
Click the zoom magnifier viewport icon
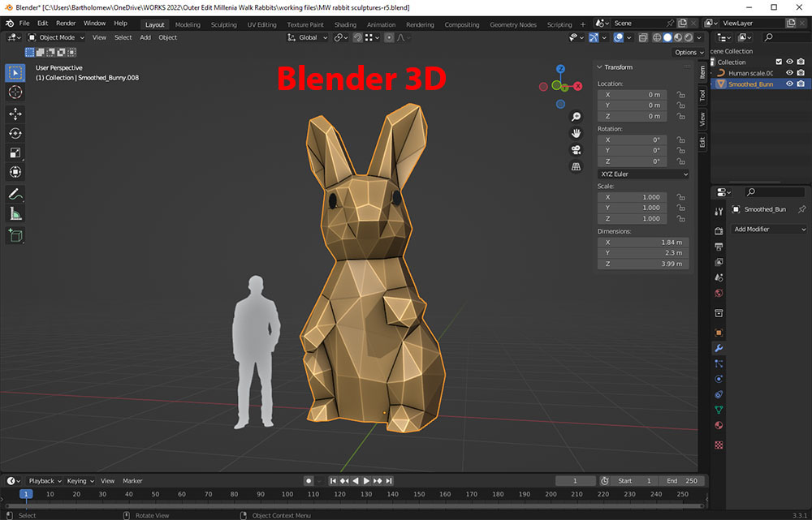tap(576, 117)
